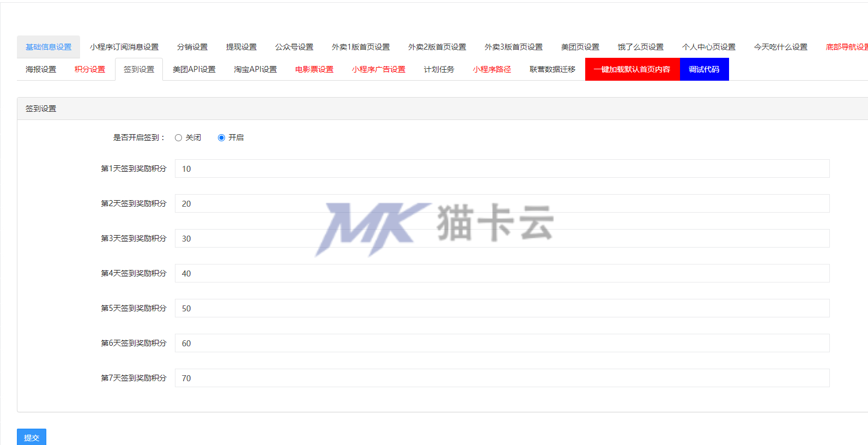Viewport: 868px width, 445px height.
Task: Click the 是否开启签到 label
Action: pyautogui.click(x=139, y=137)
